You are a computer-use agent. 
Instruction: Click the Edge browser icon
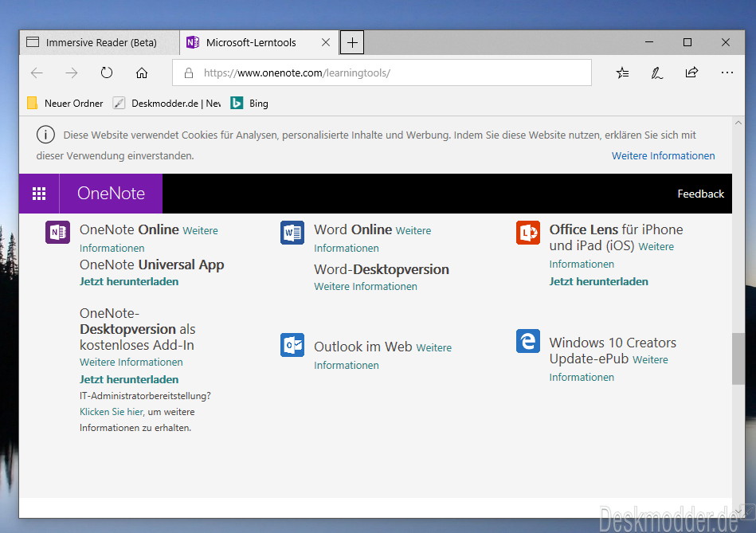(x=528, y=341)
